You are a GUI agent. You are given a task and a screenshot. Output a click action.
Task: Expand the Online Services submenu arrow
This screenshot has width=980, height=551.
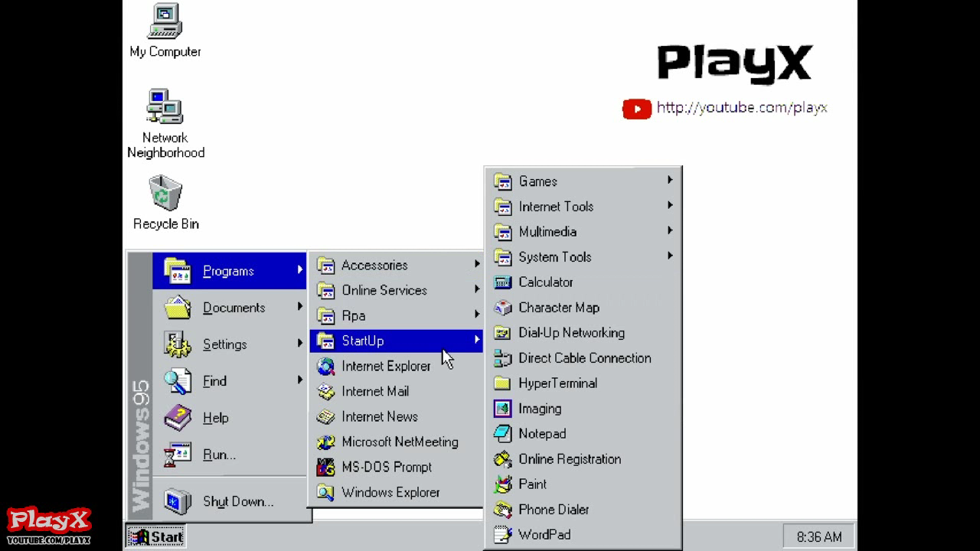pyautogui.click(x=477, y=290)
